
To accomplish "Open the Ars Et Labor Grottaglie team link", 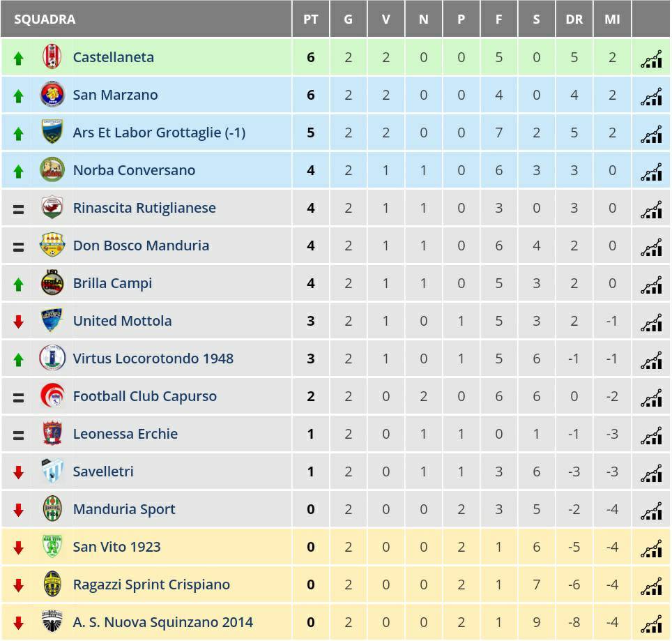I will coord(159,133).
